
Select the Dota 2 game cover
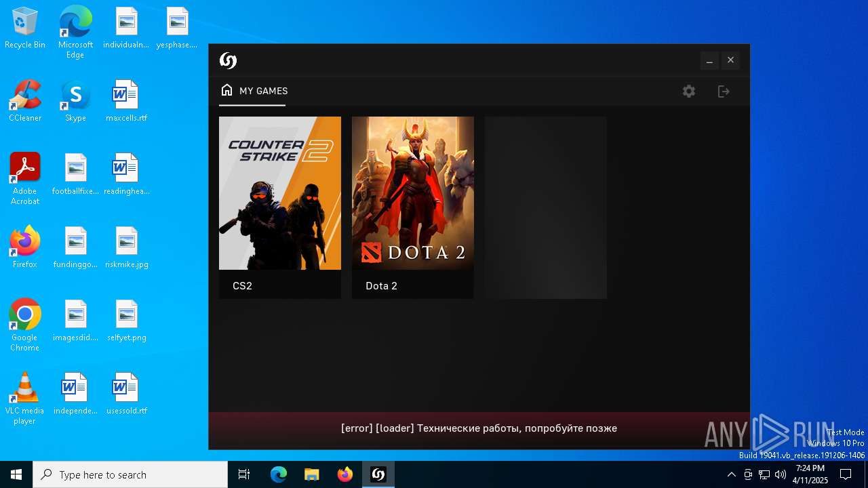[413, 193]
